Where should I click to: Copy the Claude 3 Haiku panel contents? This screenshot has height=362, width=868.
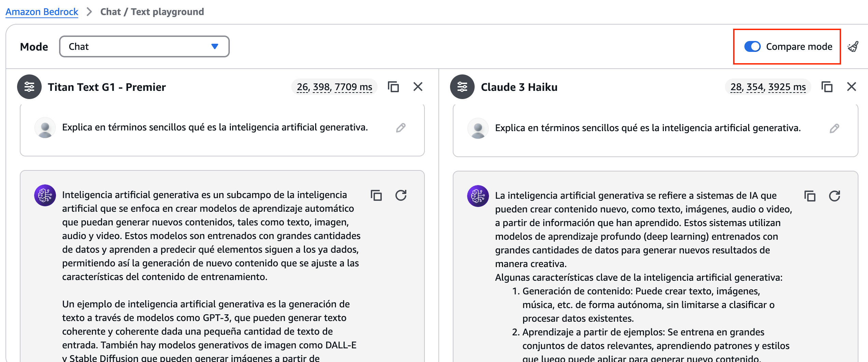[x=827, y=87]
